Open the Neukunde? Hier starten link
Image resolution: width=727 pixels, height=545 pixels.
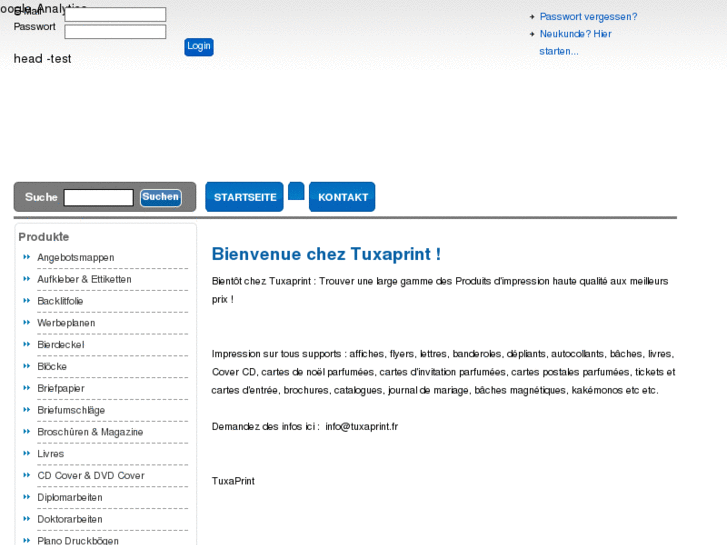(575, 43)
